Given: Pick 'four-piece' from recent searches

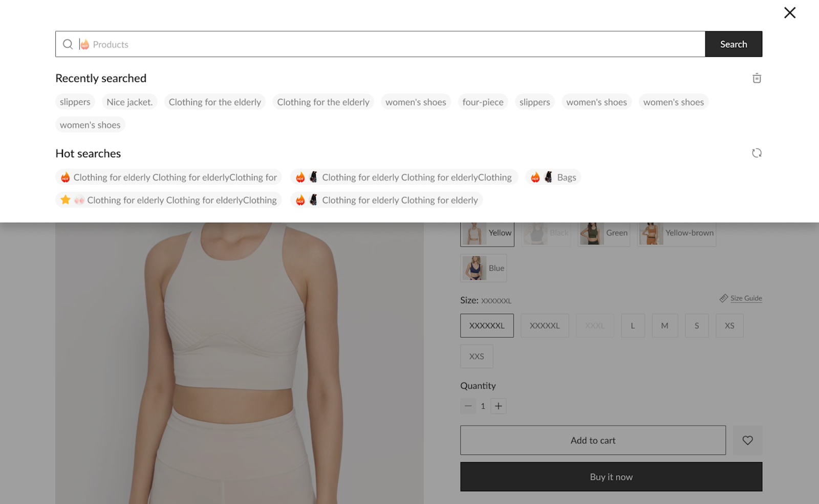Looking at the screenshot, I should pyautogui.click(x=483, y=102).
